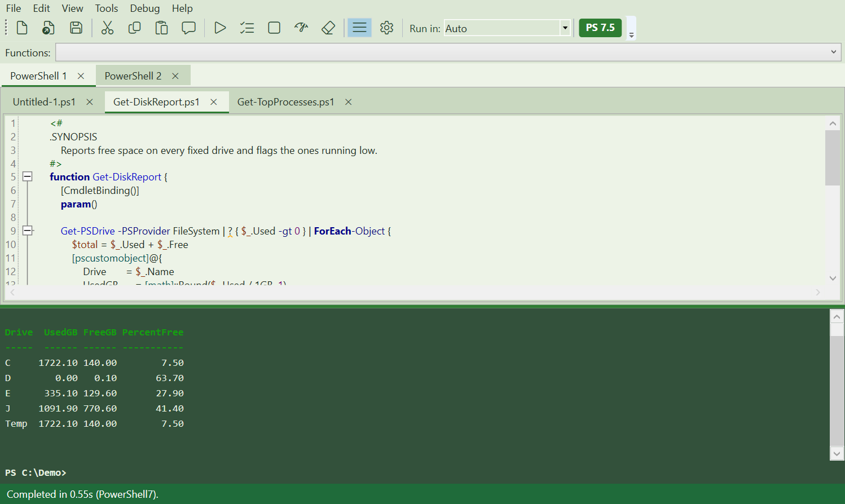Close the Get-TopProcesses.ps1 tab
This screenshot has width=845, height=504.
(349, 102)
